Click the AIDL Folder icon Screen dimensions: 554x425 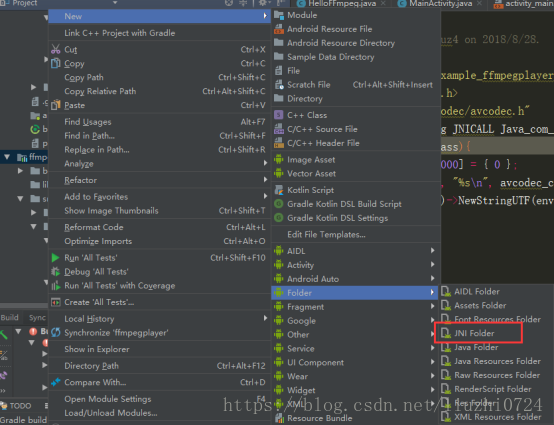coord(446,291)
